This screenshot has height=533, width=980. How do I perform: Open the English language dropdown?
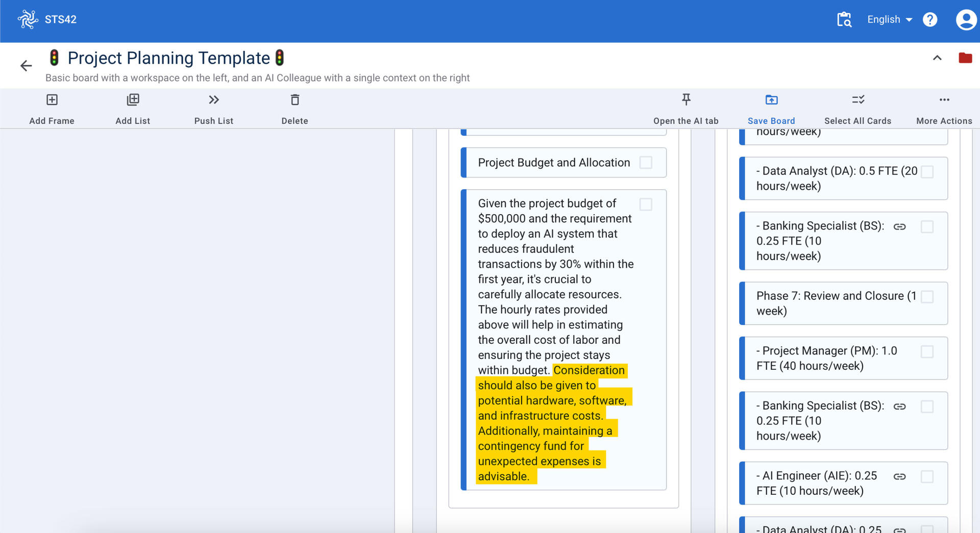(x=889, y=20)
